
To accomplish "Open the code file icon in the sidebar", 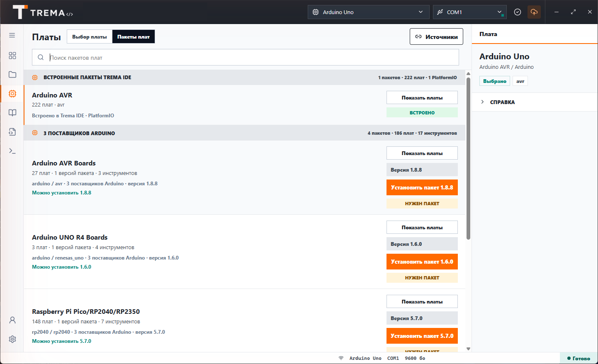I will coord(12,132).
